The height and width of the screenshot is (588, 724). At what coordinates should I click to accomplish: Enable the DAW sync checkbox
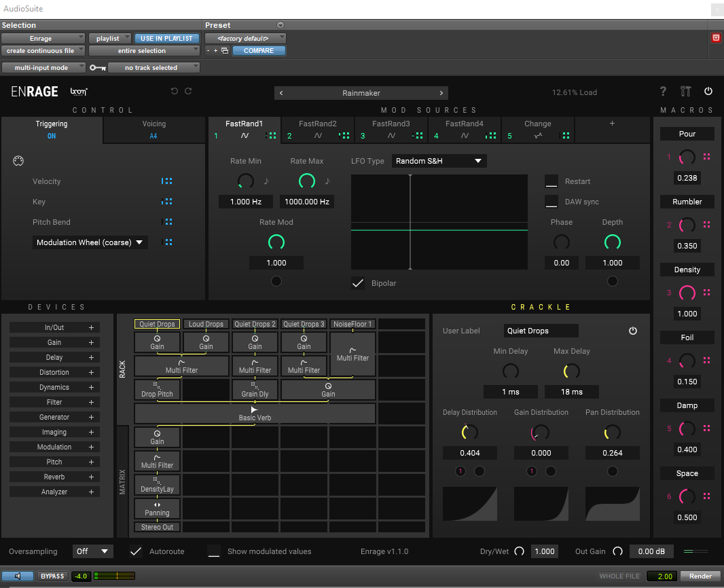[551, 202]
